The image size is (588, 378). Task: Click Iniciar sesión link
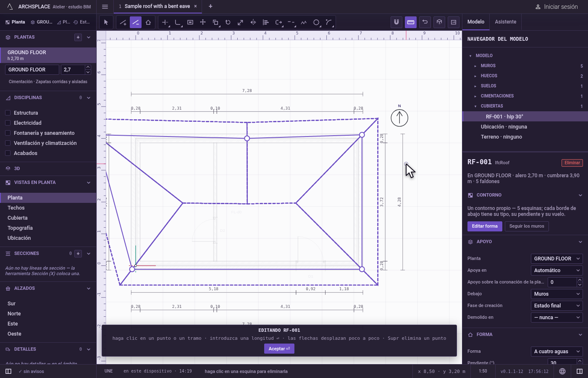[556, 7]
